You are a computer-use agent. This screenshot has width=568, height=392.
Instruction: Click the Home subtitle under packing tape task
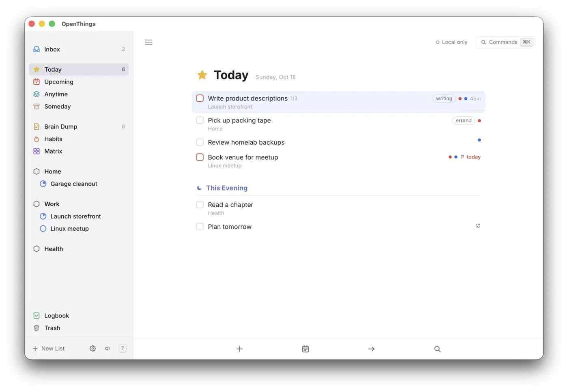215,129
